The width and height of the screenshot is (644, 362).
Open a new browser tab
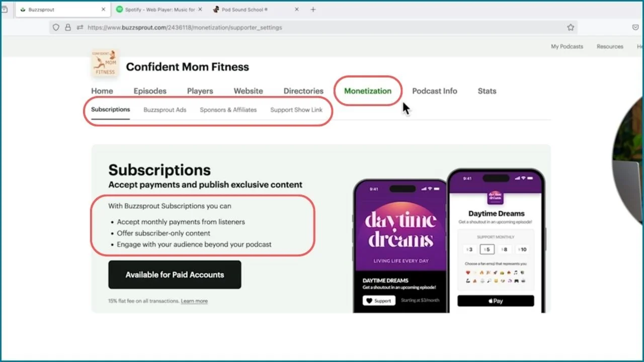313,10
